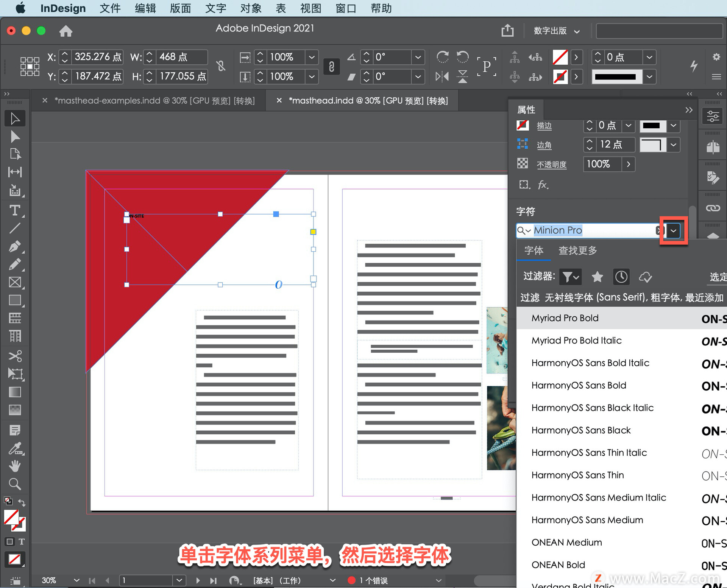Open the zoom level 30% dropdown
Image resolution: width=727 pixels, height=588 pixels.
tap(76, 580)
